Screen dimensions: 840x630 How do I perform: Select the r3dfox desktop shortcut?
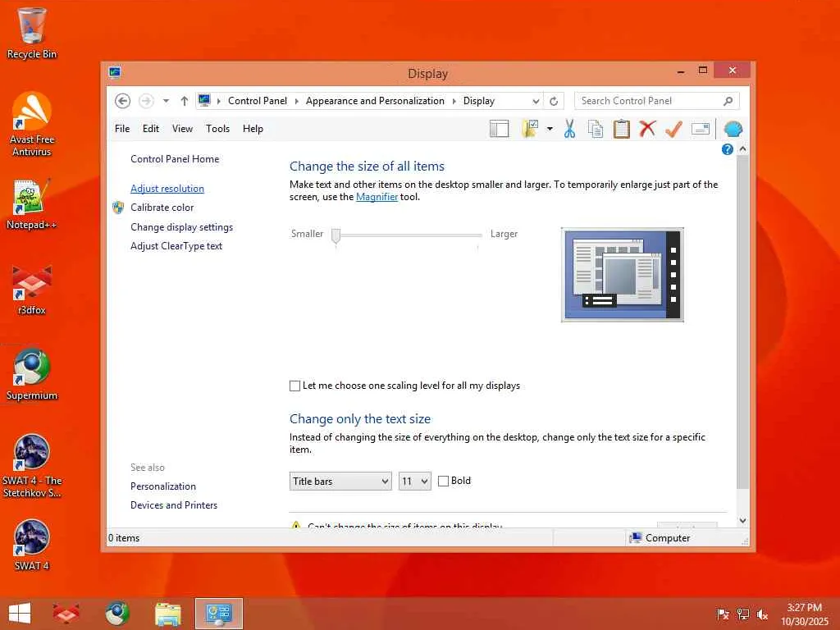(x=32, y=290)
